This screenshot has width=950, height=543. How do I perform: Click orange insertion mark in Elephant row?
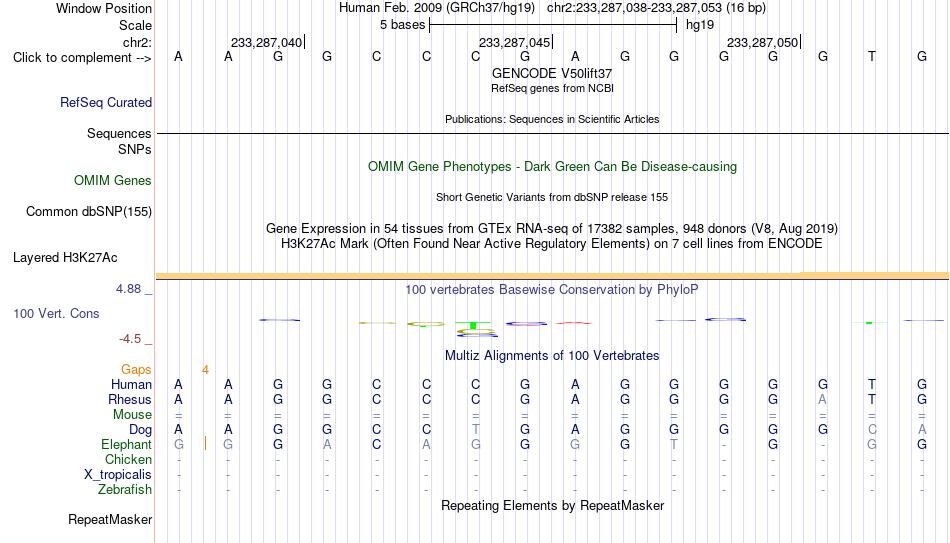tap(205, 444)
